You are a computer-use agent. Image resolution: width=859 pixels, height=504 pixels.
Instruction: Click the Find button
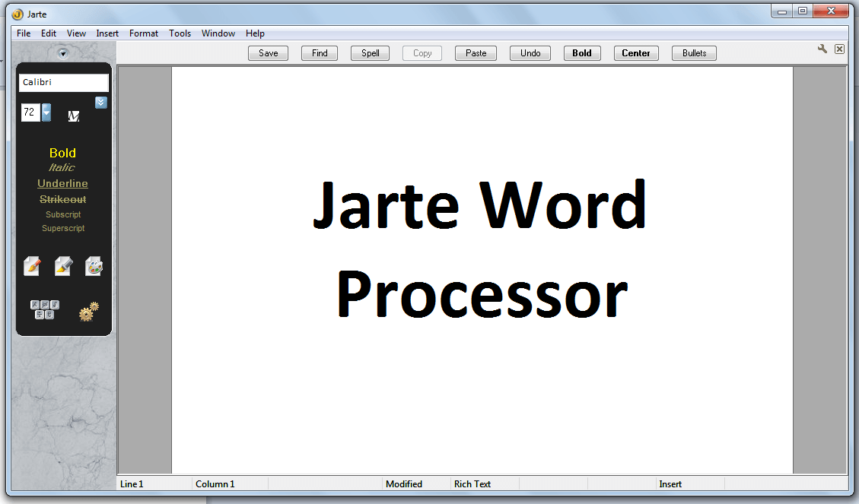point(320,53)
